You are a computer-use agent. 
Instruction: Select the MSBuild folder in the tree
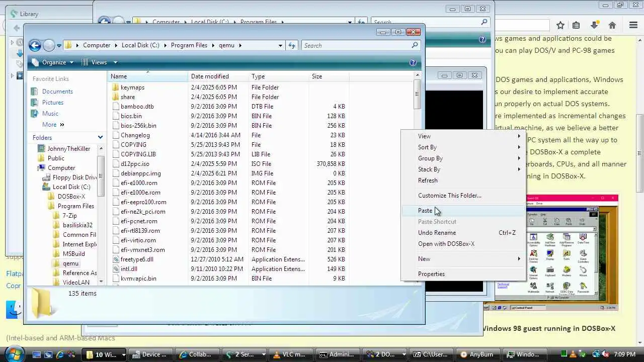pyautogui.click(x=73, y=254)
